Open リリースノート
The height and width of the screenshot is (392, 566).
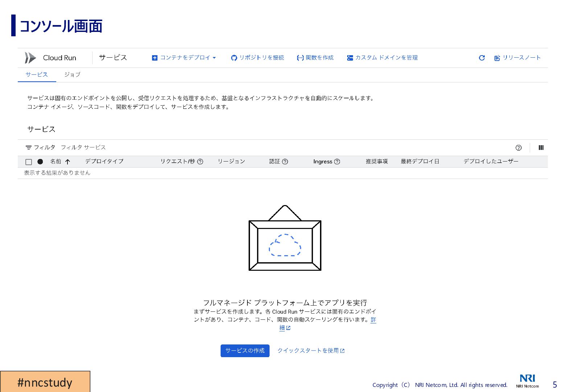tap(517, 58)
